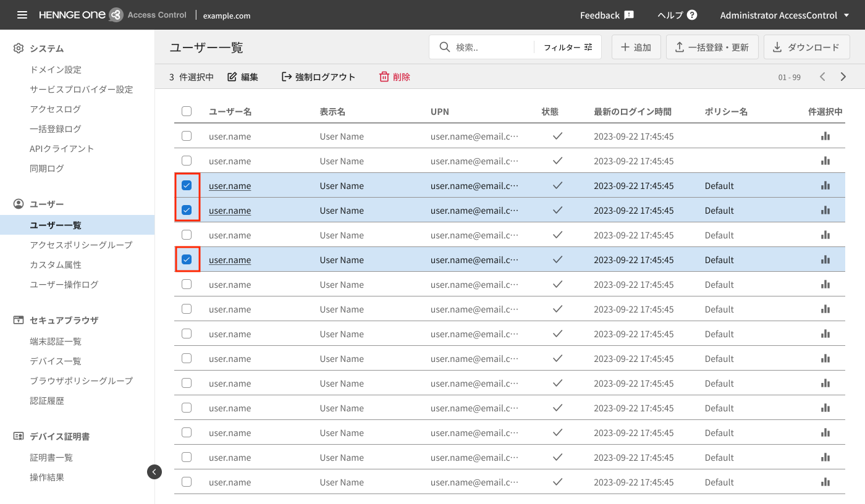
Task: Click the magnifier search icon
Action: point(444,47)
